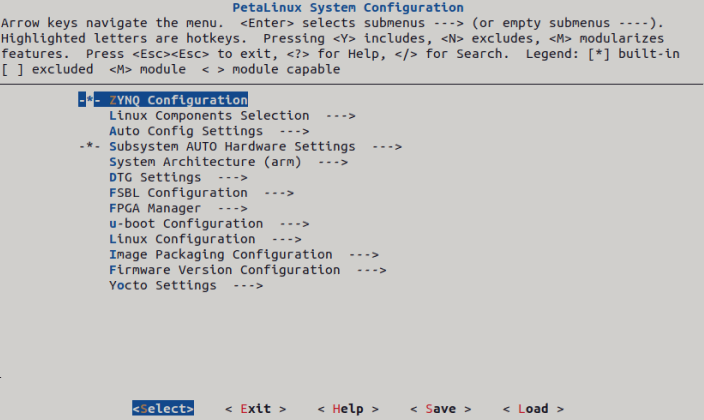This screenshot has height=420, width=704.
Task: Expand FPGA Manager using its ---> arrow
Action: [233, 208]
